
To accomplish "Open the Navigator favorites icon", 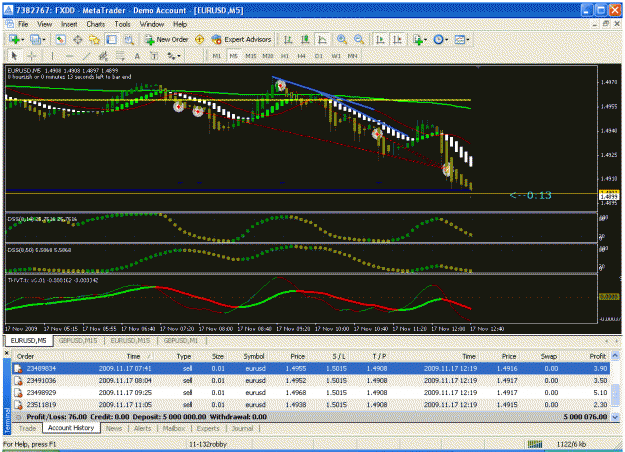I will (94, 39).
